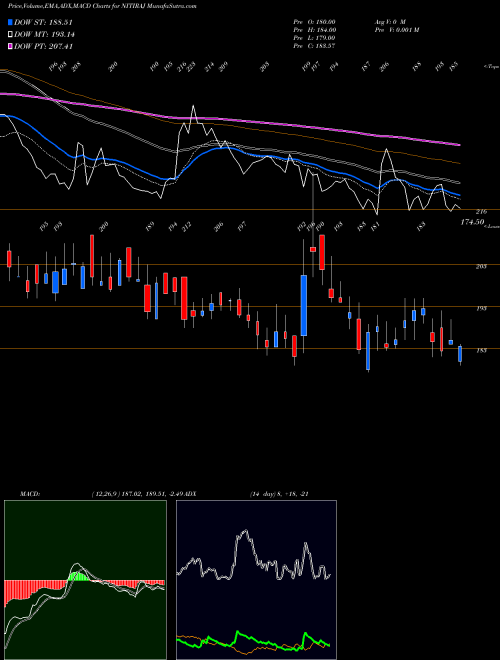Image resolution: width=500 pixels, height=660 pixels.
Task: Click the last blue candlestick at right edge
Action: tap(460, 354)
